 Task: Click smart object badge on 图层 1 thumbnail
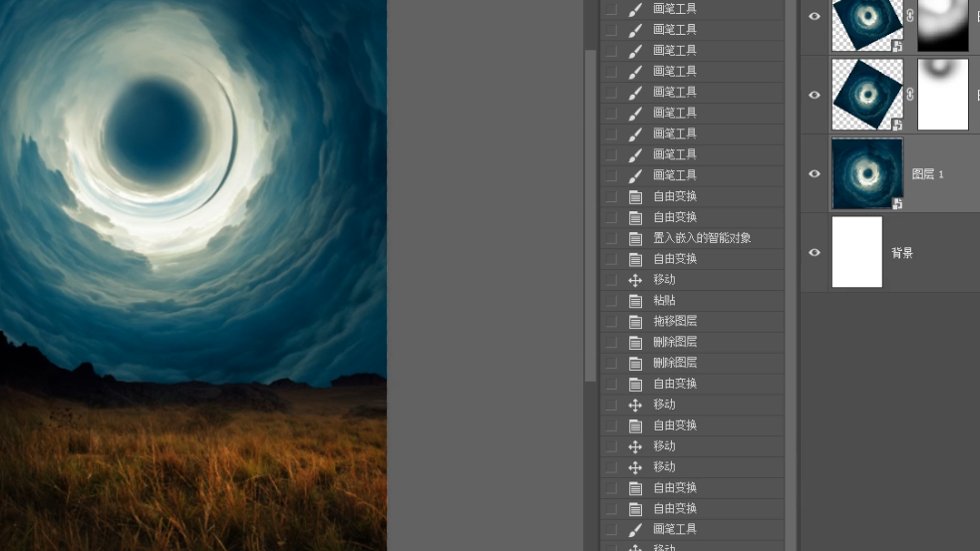coord(897,203)
